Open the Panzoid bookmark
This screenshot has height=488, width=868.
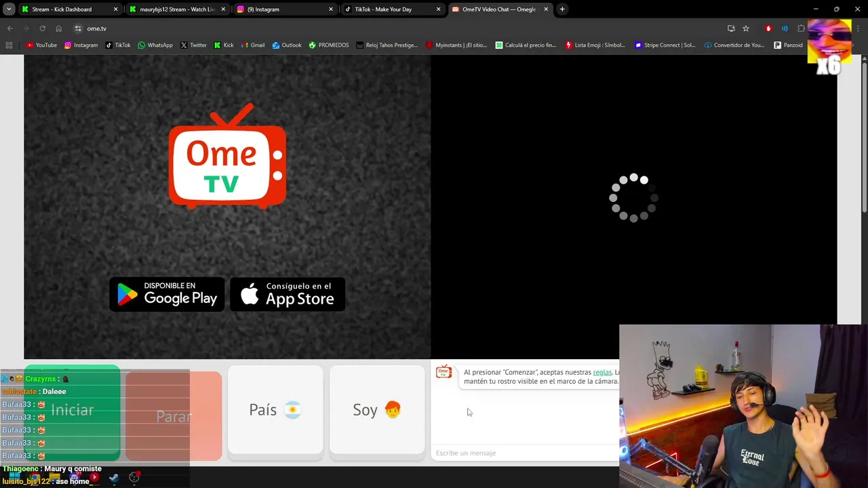click(x=788, y=45)
